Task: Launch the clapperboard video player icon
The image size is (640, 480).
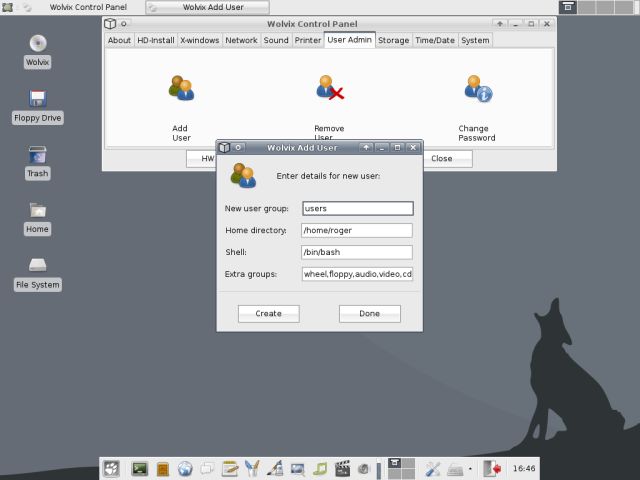Action: click(x=342, y=469)
